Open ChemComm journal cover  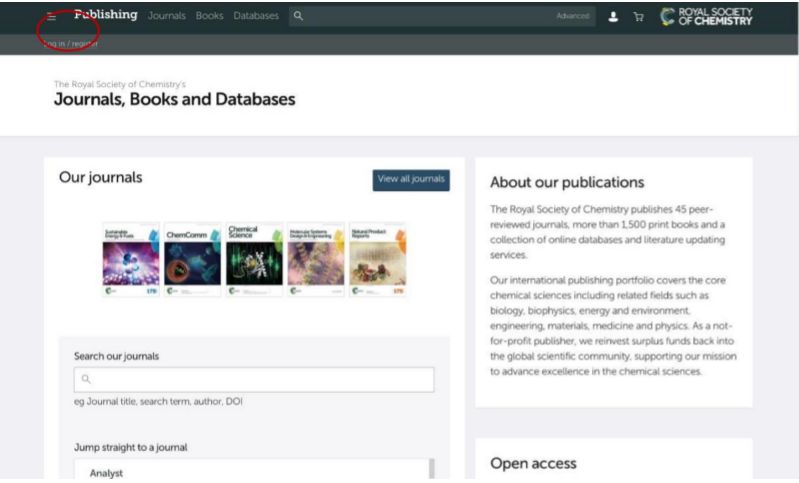coord(193,260)
